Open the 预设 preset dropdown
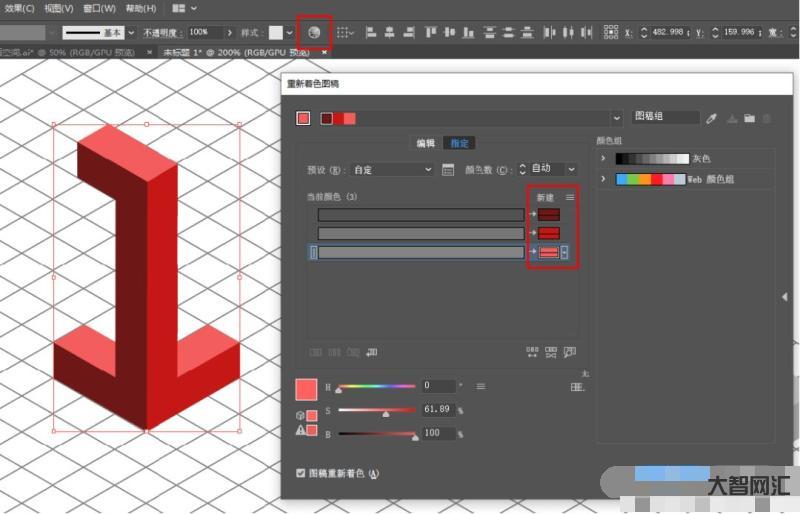800x514 pixels. tap(392, 169)
